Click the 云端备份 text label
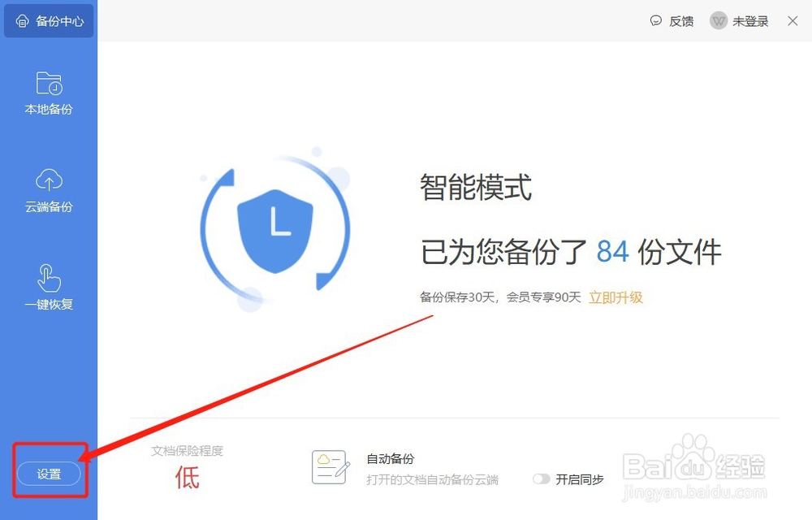 50,206
